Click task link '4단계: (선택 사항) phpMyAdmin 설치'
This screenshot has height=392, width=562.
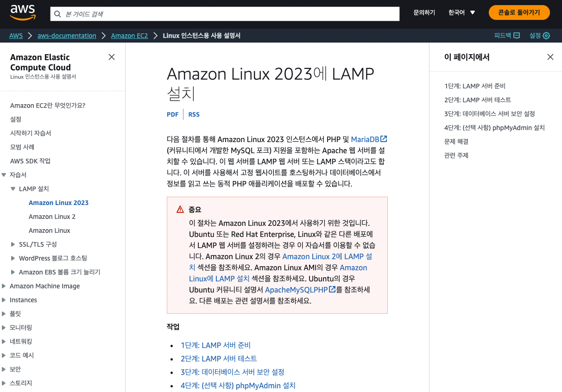[x=238, y=386]
